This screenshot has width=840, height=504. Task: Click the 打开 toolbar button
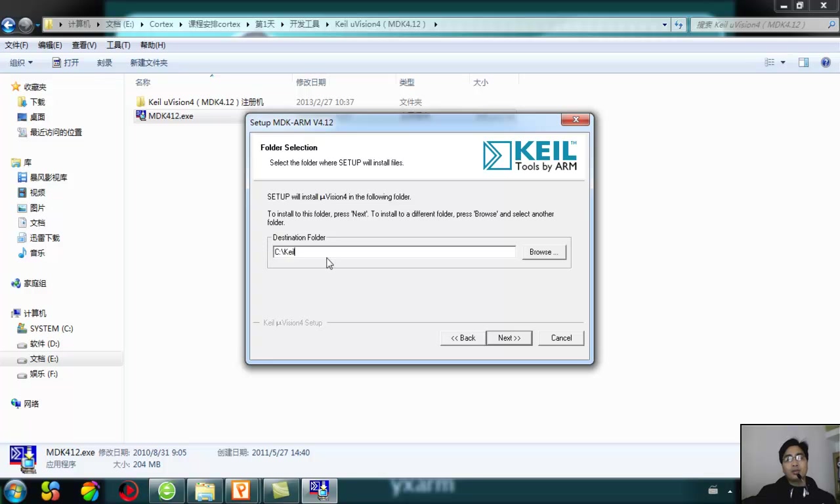(66, 63)
